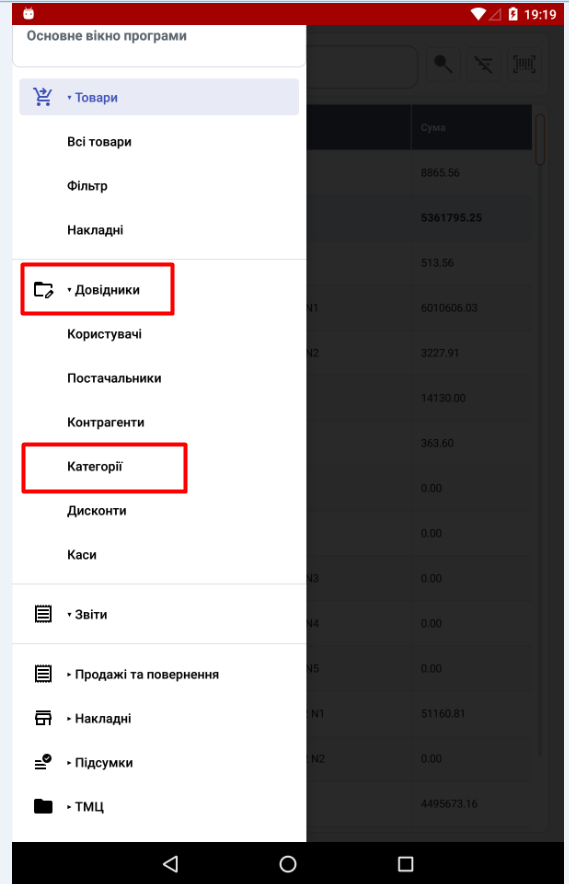Image resolution: width=569 pixels, height=884 pixels.
Task: Click the table's vertical scrollbar handle
Action: pyautogui.click(x=540, y=140)
